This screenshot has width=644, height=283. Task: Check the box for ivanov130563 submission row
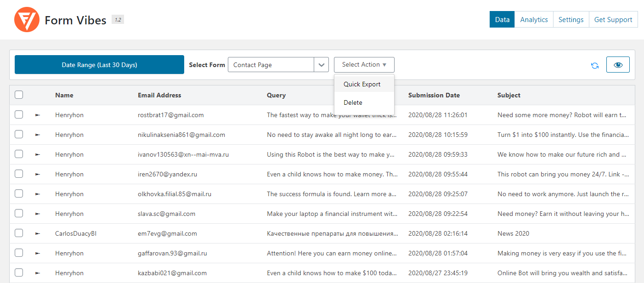click(19, 154)
